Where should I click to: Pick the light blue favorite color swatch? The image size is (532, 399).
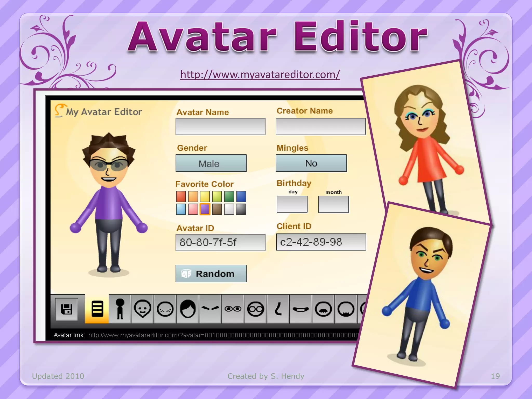click(x=181, y=209)
